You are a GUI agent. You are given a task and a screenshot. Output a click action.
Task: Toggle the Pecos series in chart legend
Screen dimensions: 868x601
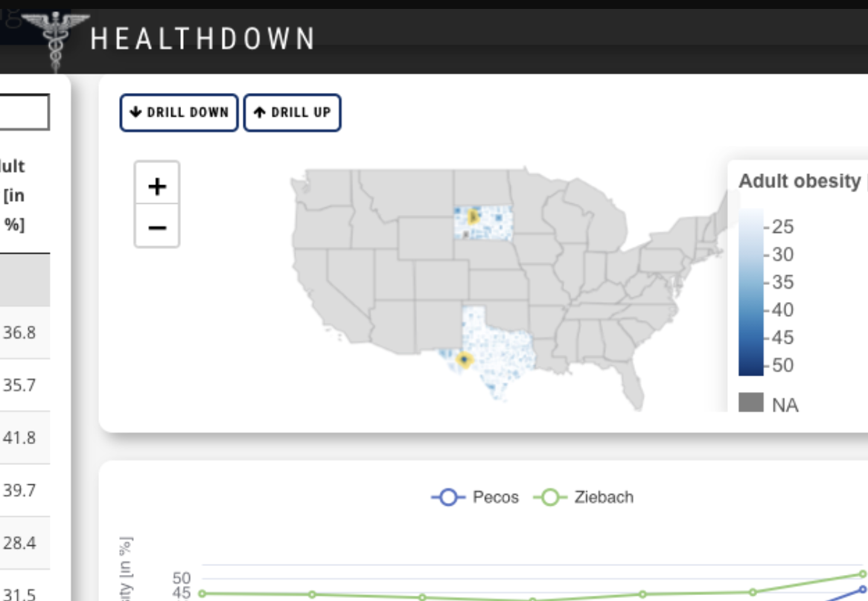[x=475, y=497]
